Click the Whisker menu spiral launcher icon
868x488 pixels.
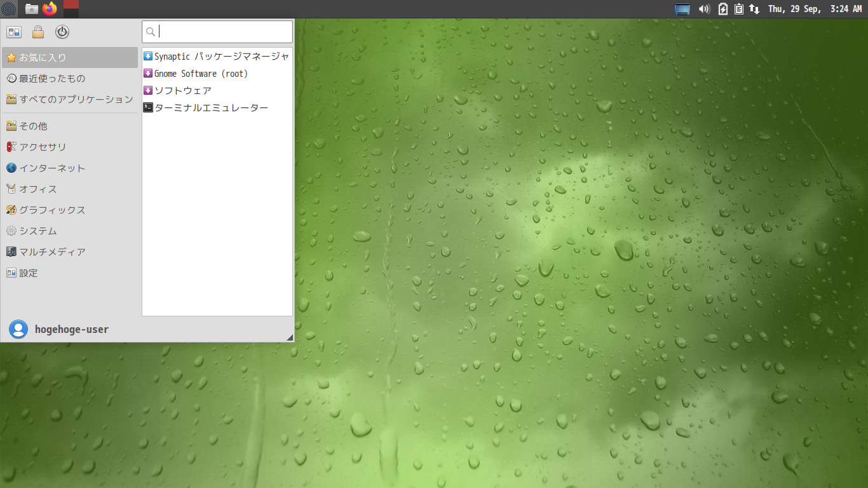[x=9, y=9]
